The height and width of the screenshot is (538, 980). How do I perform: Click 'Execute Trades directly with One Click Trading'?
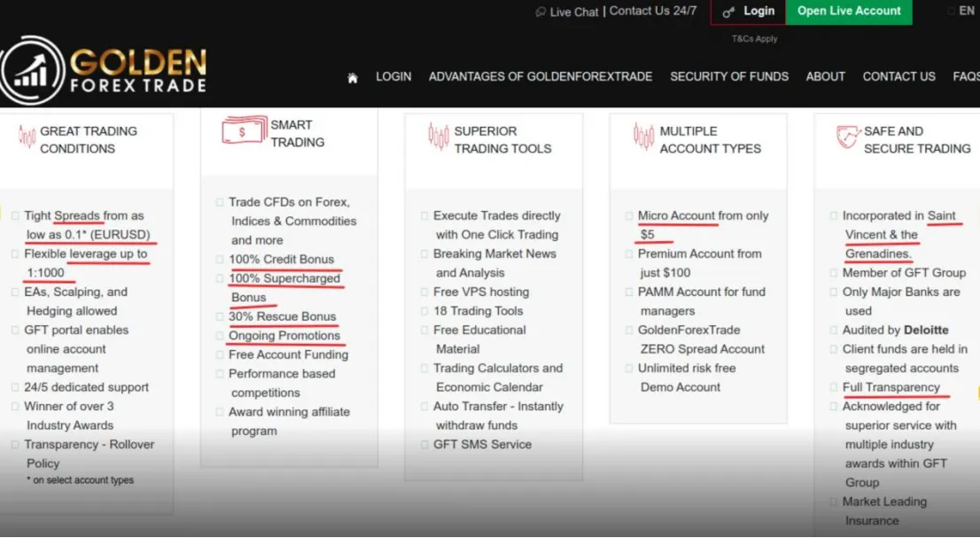tap(497, 225)
